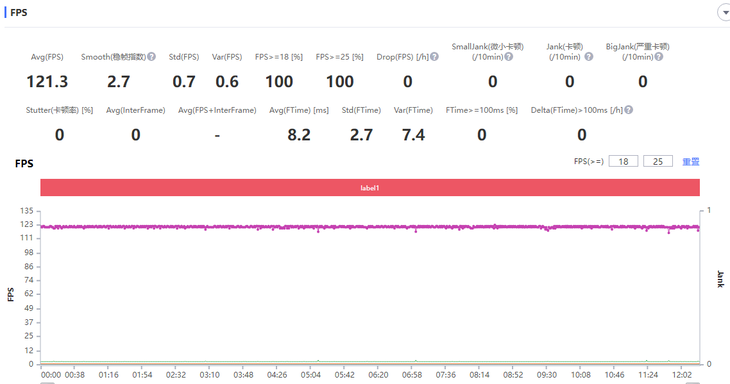Screen dimensions: 730x384
Task: Open help icon next to Drop(FPS) metric
Action: pyautogui.click(x=434, y=57)
